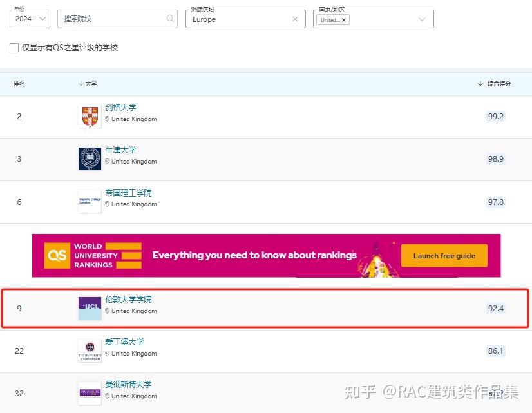Select the Manchester university logo
This screenshot has width=532, height=413.
(90, 393)
